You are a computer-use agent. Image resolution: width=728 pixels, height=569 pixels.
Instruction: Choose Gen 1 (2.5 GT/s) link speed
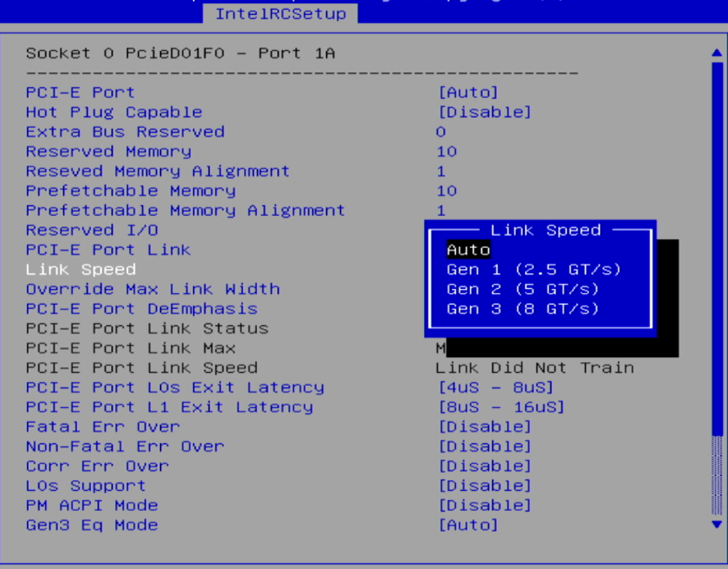pos(533,269)
